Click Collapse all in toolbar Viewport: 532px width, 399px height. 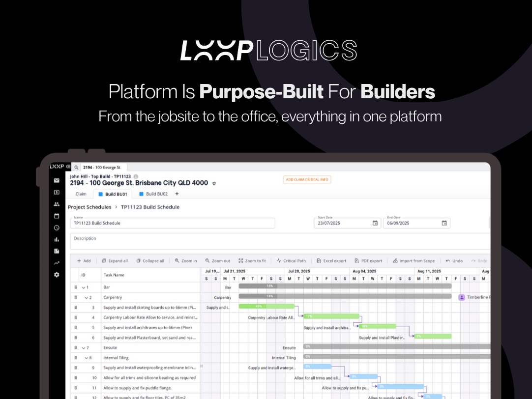pyautogui.click(x=150, y=261)
